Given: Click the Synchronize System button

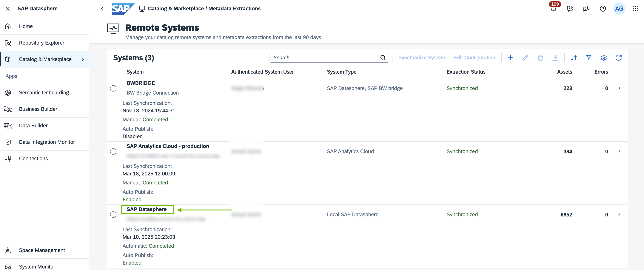Looking at the screenshot, I should pos(421,58).
